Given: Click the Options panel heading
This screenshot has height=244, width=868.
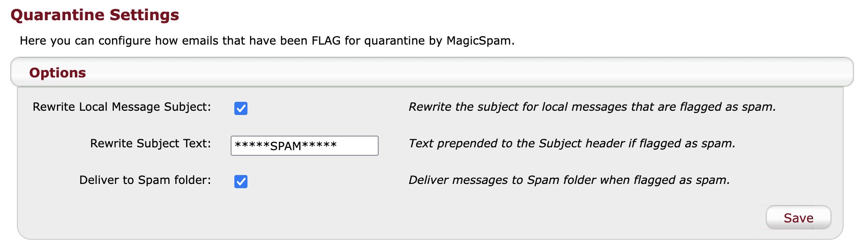Looking at the screenshot, I should (x=58, y=73).
